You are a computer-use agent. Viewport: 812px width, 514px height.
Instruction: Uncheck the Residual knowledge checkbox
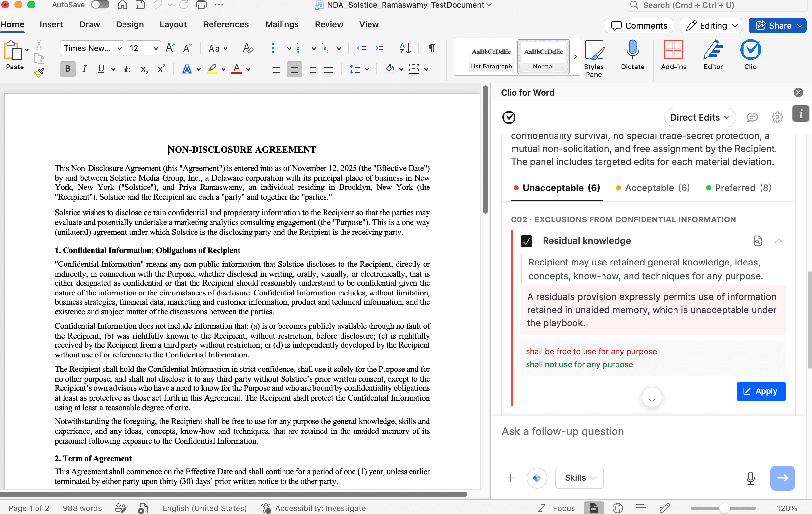point(526,241)
